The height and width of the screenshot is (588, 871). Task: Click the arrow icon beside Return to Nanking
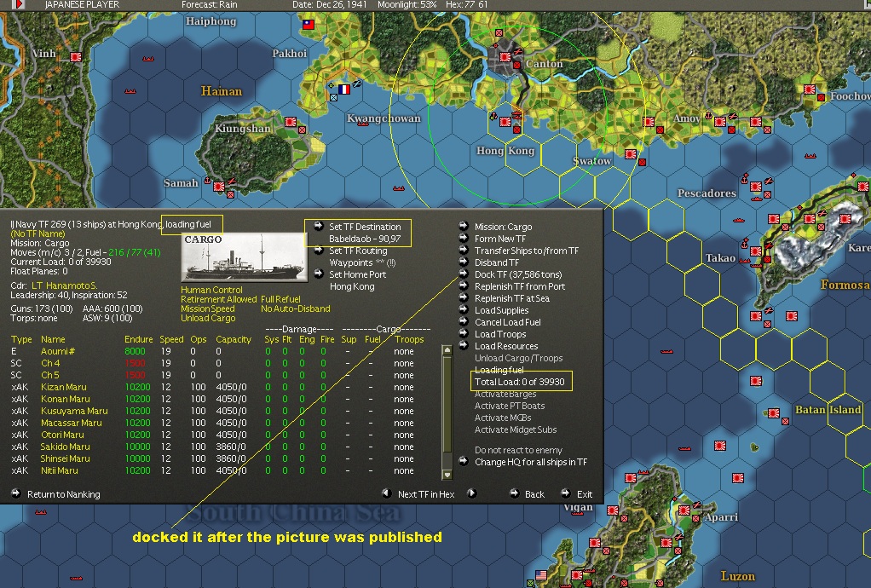[x=15, y=493]
